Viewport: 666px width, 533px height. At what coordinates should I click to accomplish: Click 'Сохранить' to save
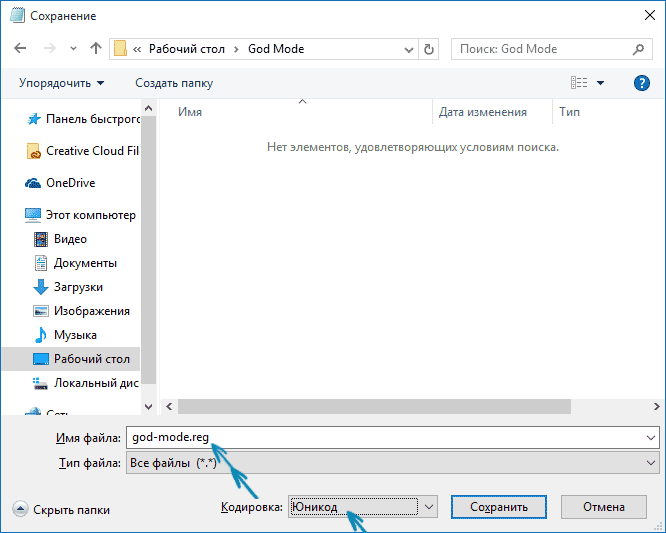point(499,507)
